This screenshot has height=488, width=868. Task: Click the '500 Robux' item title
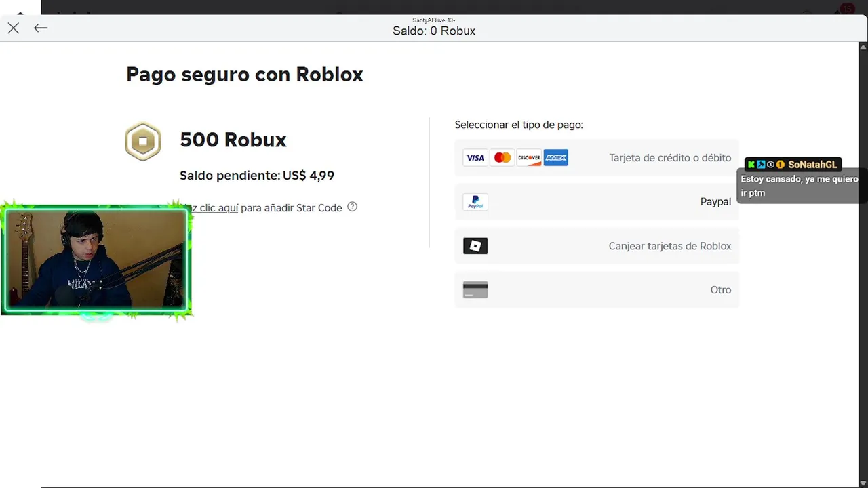point(233,140)
